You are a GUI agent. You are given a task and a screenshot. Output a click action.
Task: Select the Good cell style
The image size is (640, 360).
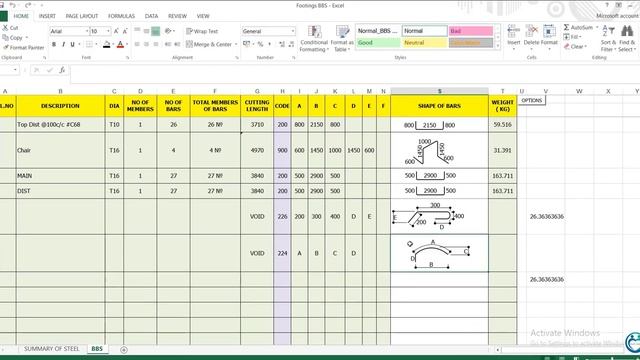pos(378,42)
